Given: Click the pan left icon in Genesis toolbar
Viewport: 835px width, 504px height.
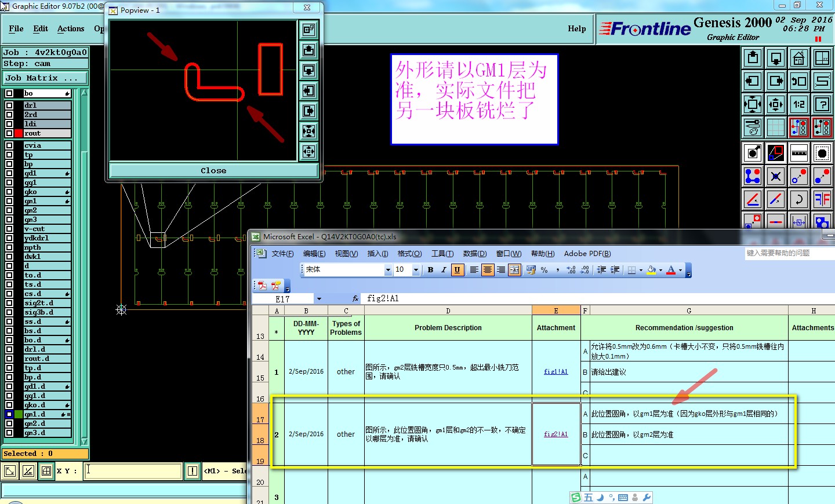Looking at the screenshot, I should pos(753,81).
